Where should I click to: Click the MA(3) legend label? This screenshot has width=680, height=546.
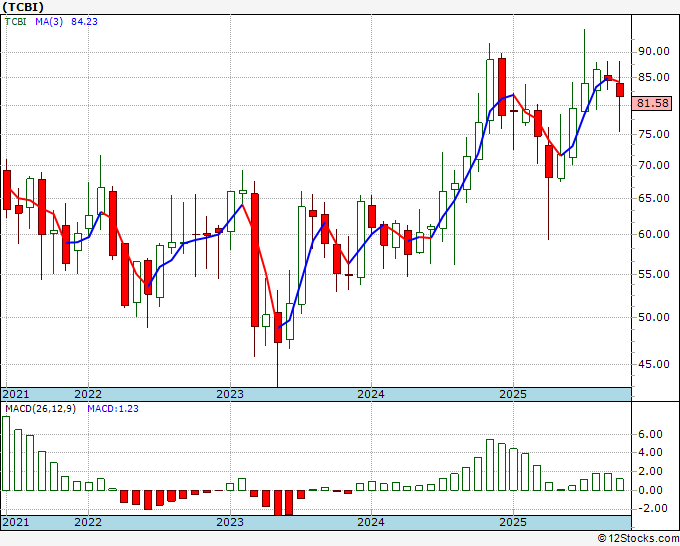tap(49, 21)
